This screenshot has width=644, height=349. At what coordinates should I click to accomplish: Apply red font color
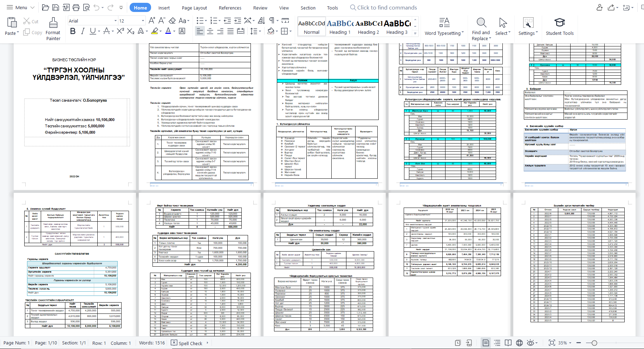tap(168, 31)
